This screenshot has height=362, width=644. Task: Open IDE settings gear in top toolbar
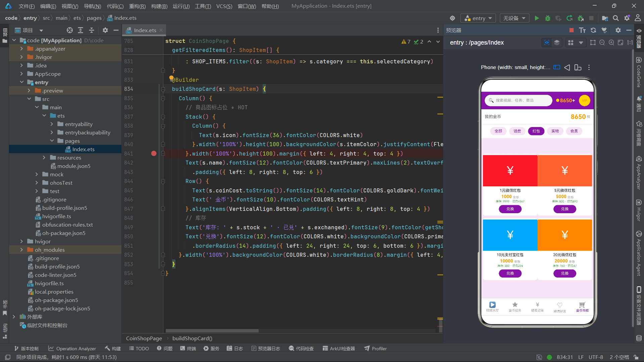pyautogui.click(x=627, y=18)
